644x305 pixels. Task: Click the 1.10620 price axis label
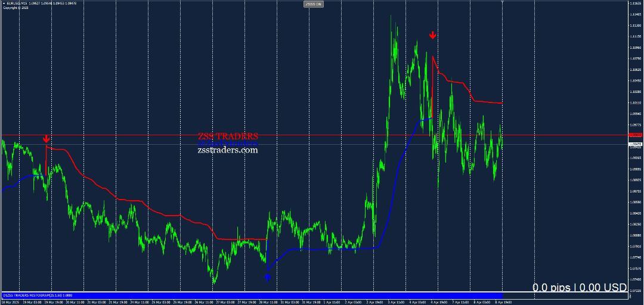pyautogui.click(x=636, y=70)
